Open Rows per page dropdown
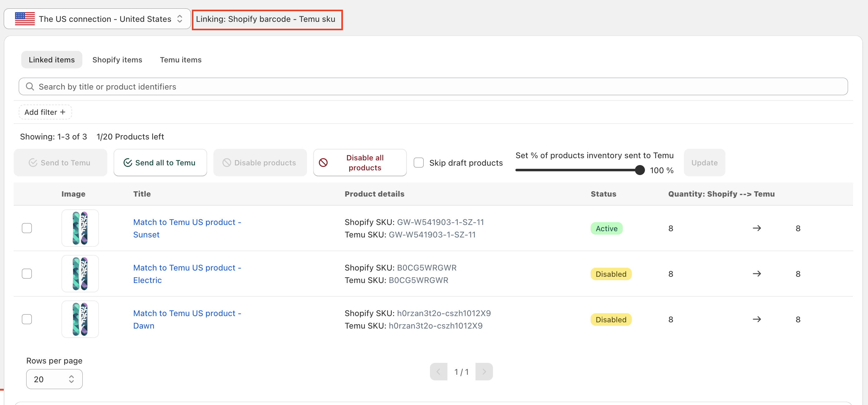The height and width of the screenshot is (405, 868). click(54, 379)
